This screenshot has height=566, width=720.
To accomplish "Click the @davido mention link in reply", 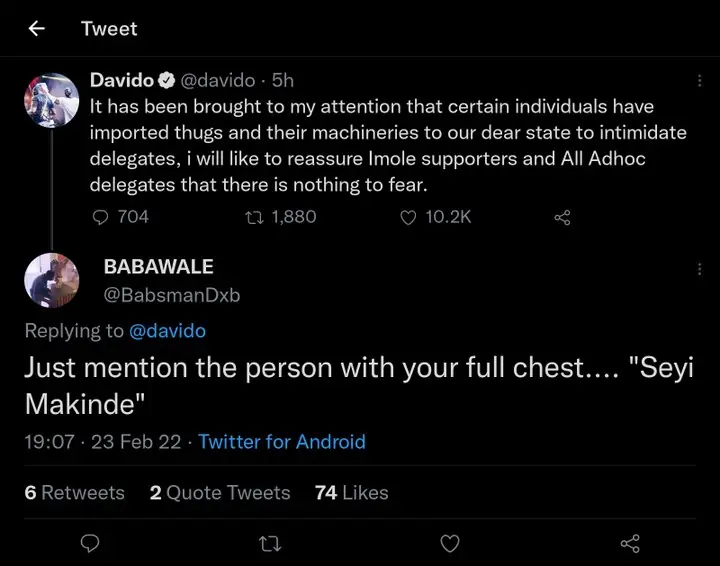I will (x=167, y=331).
